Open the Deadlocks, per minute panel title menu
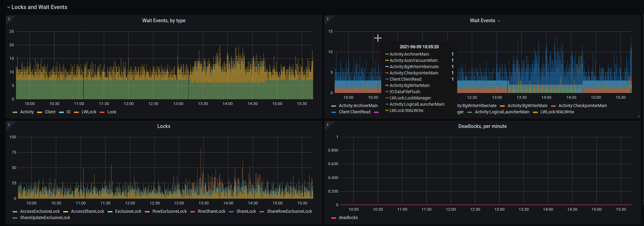This screenshot has height=226, width=644. (482, 126)
